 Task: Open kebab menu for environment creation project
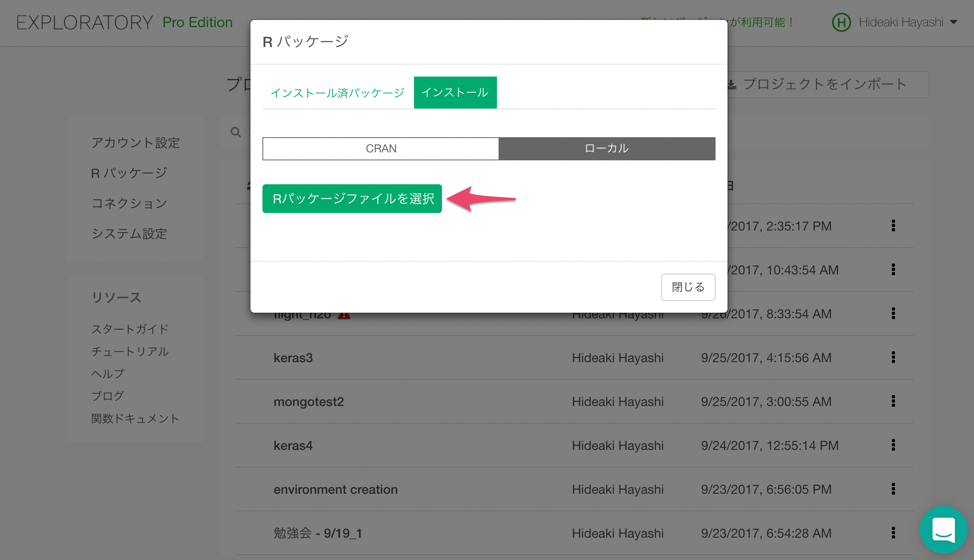tap(893, 489)
